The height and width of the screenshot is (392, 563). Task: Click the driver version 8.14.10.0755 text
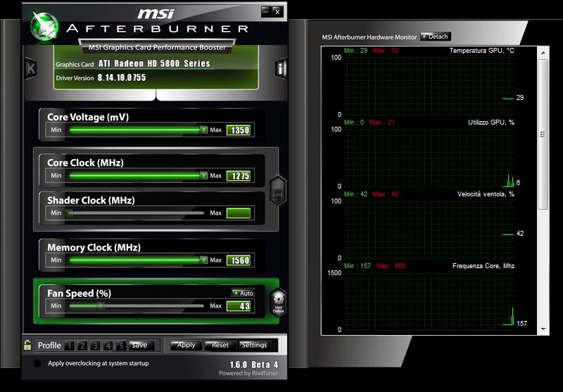pyautogui.click(x=122, y=77)
